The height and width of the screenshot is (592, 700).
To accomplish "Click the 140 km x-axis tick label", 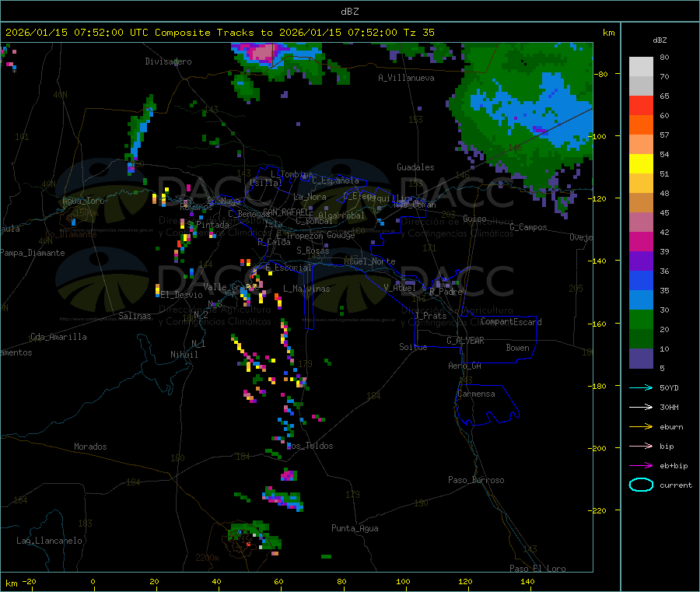I will pos(527,581).
